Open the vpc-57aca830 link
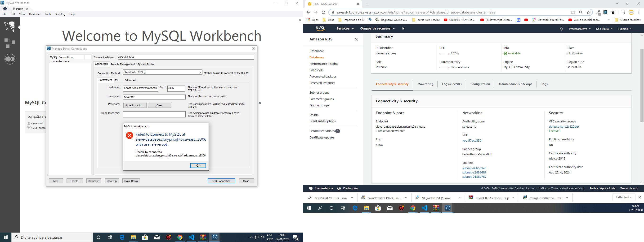Image resolution: width=644 pixels, height=242 pixels. pyautogui.click(x=472, y=140)
